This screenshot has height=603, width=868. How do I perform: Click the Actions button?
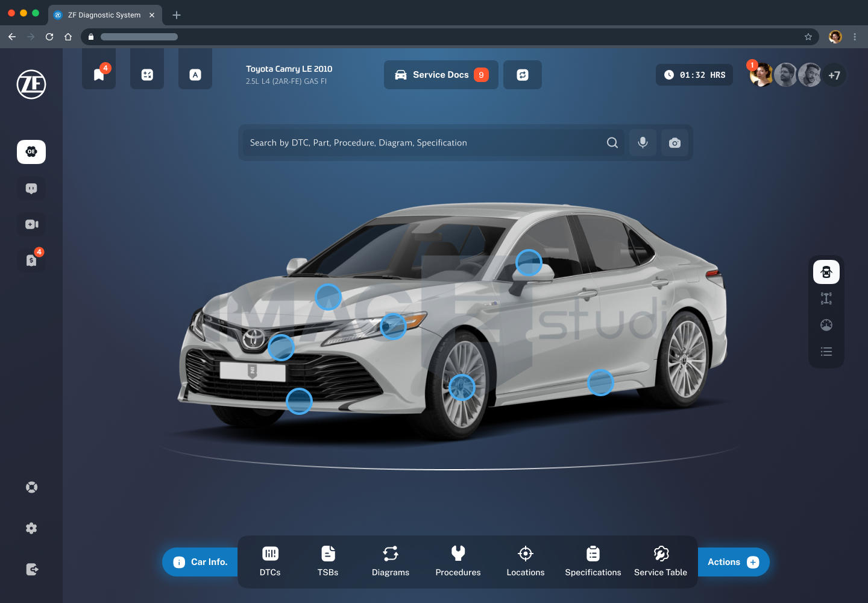click(734, 562)
